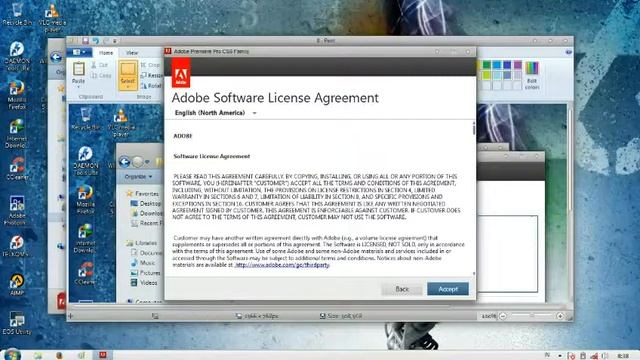Click the Adobe installer taskbar icon
Viewport: 640px width, 360px height.
pyautogui.click(x=102, y=355)
